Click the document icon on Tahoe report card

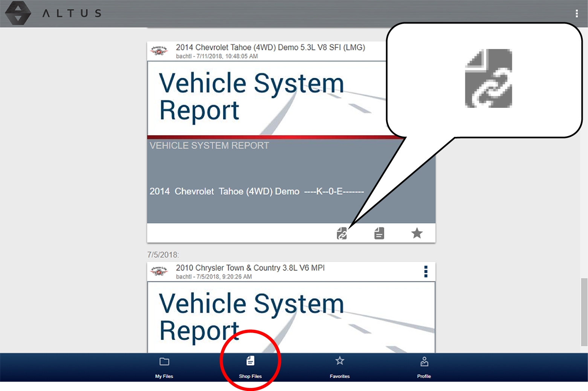[x=379, y=233]
